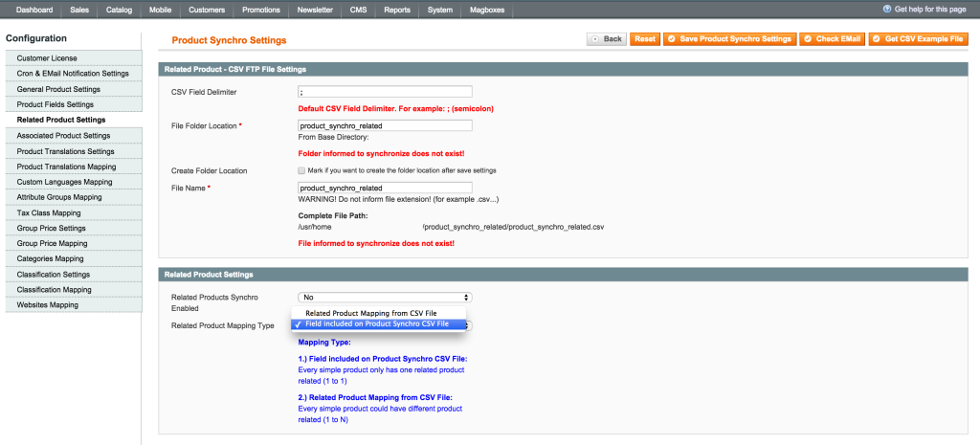
Task: Open the Mobile menu
Action: click(161, 10)
